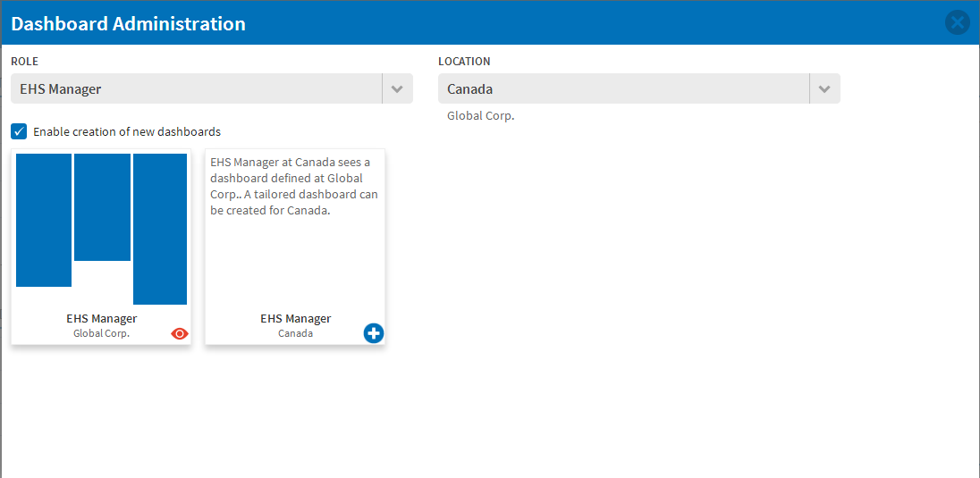The image size is (980, 478).
Task: Select the left blue column in dashboard thumbnail
Action: coord(44,220)
